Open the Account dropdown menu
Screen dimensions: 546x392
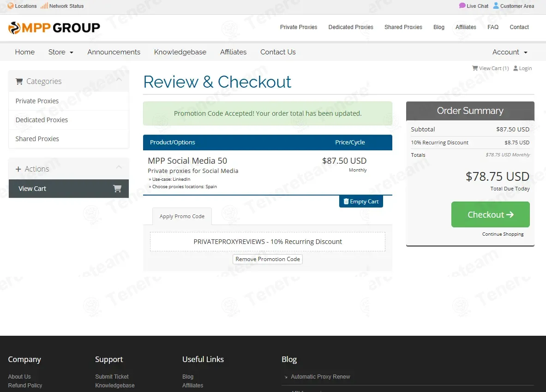tap(510, 52)
